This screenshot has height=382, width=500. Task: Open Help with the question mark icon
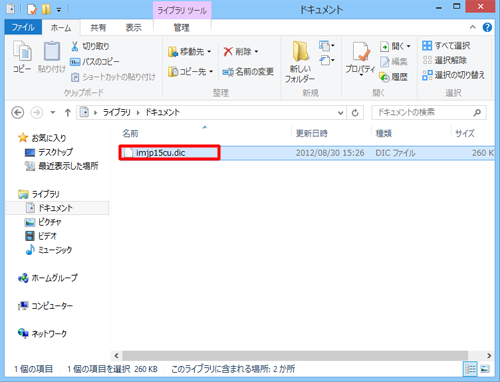click(x=487, y=27)
